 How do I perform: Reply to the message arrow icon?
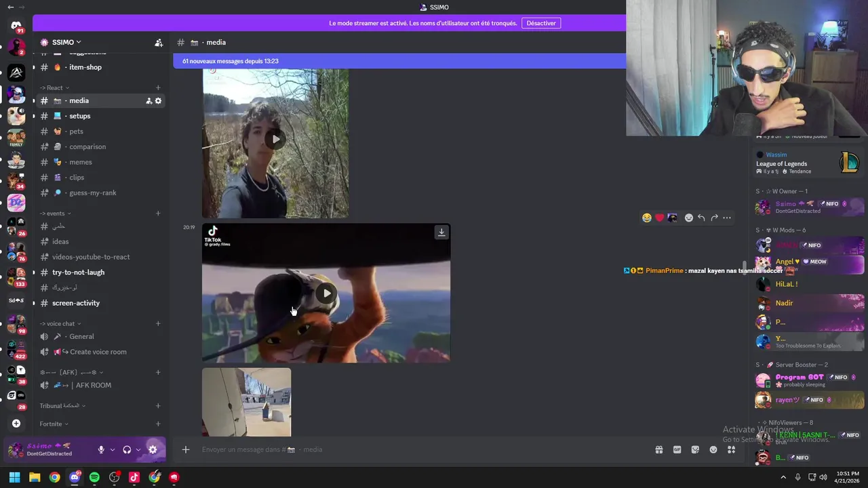click(x=701, y=218)
